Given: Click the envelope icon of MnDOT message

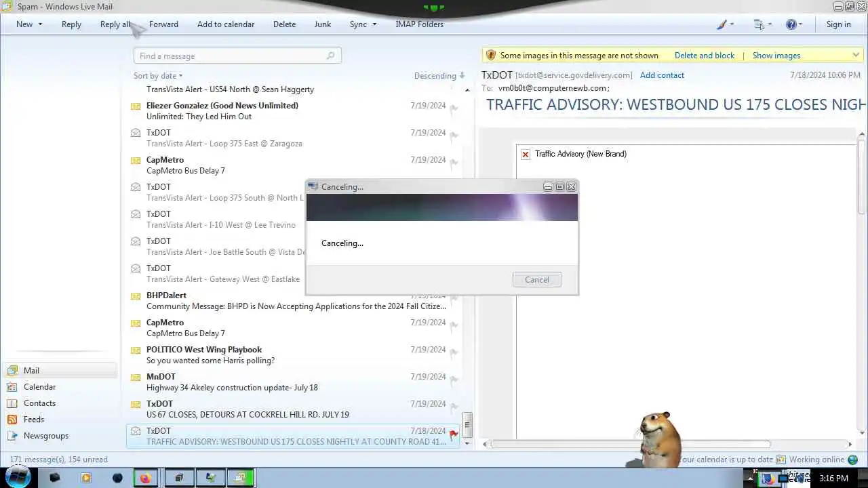Looking at the screenshot, I should pyautogui.click(x=136, y=377).
